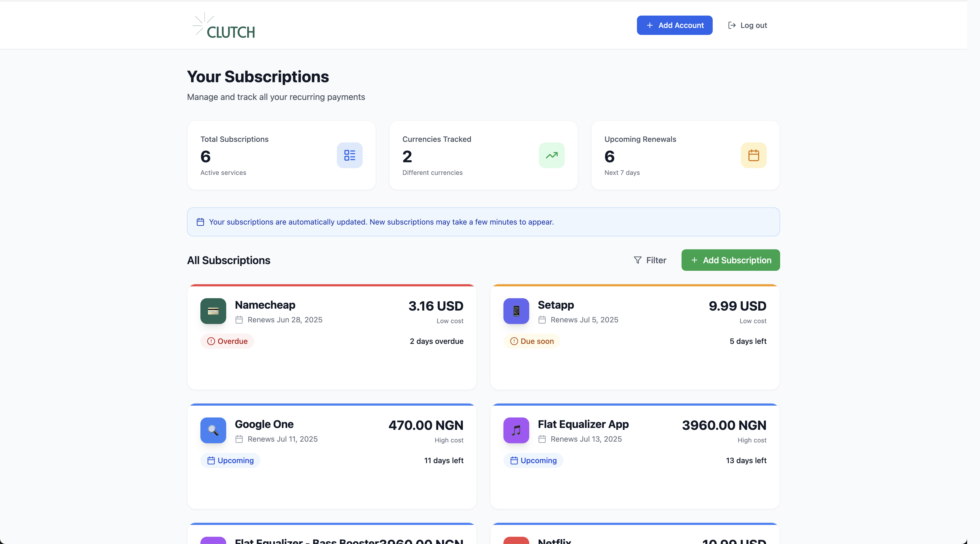Click the Upcoming badge on Flat Equalizer App

pos(533,460)
